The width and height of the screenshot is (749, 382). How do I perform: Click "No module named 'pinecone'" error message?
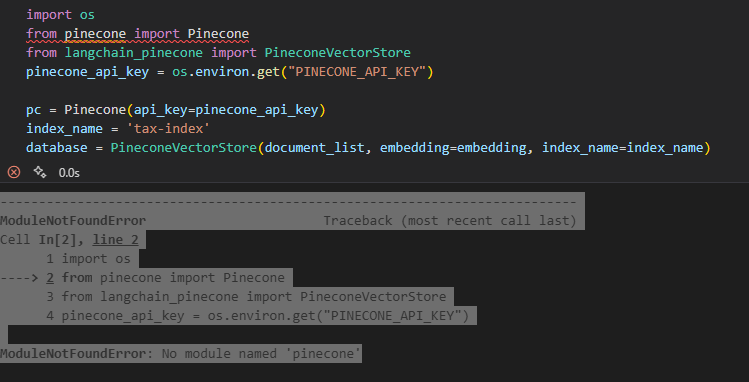(261, 354)
